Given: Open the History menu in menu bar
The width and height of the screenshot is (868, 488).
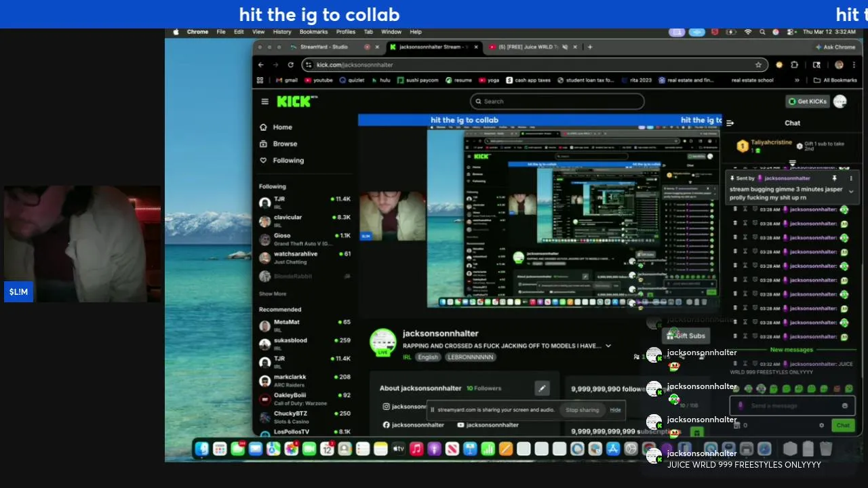Looking at the screenshot, I should [282, 32].
